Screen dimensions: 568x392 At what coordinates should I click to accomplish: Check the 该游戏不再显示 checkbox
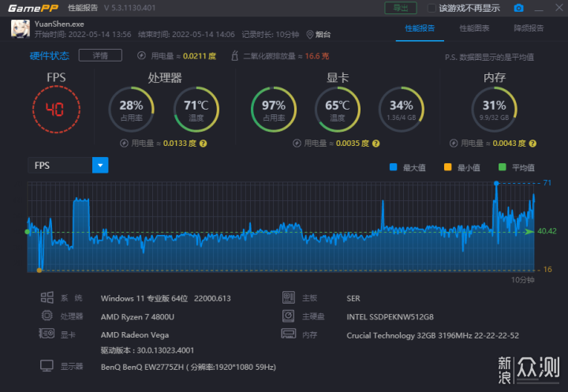click(x=432, y=8)
